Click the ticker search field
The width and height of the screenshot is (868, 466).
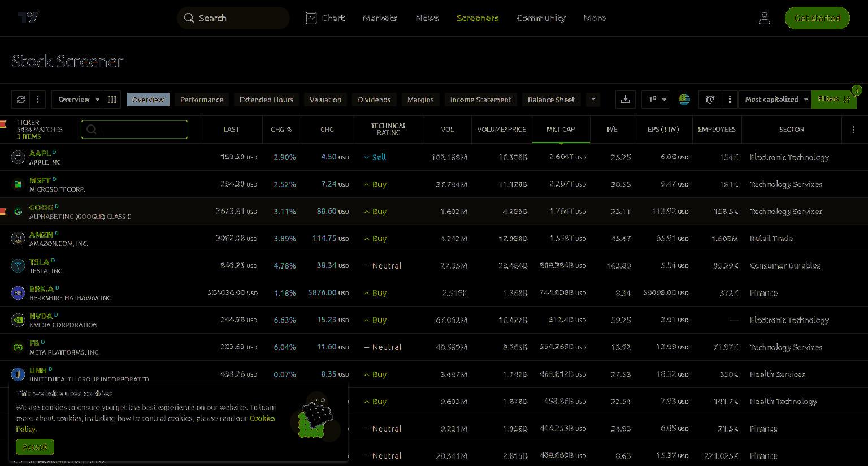[x=134, y=130]
